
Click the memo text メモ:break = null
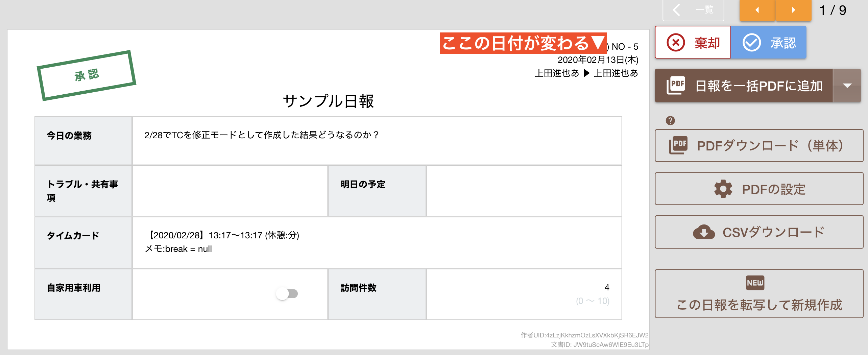coord(178,249)
